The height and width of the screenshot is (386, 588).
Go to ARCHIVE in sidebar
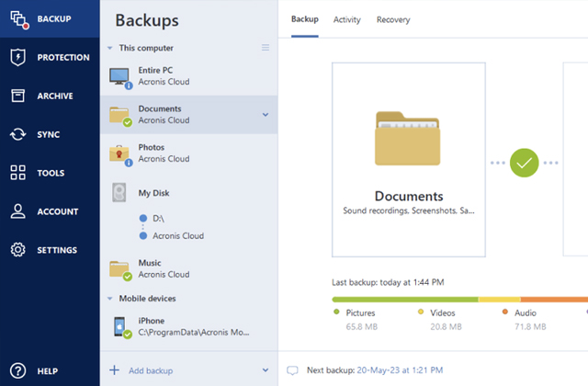pyautogui.click(x=55, y=96)
